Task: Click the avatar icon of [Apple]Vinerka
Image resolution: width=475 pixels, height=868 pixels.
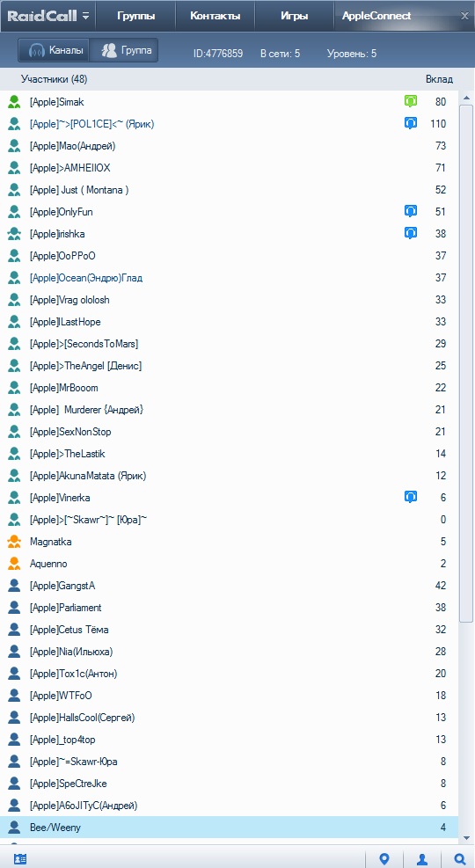Action: [x=14, y=498]
